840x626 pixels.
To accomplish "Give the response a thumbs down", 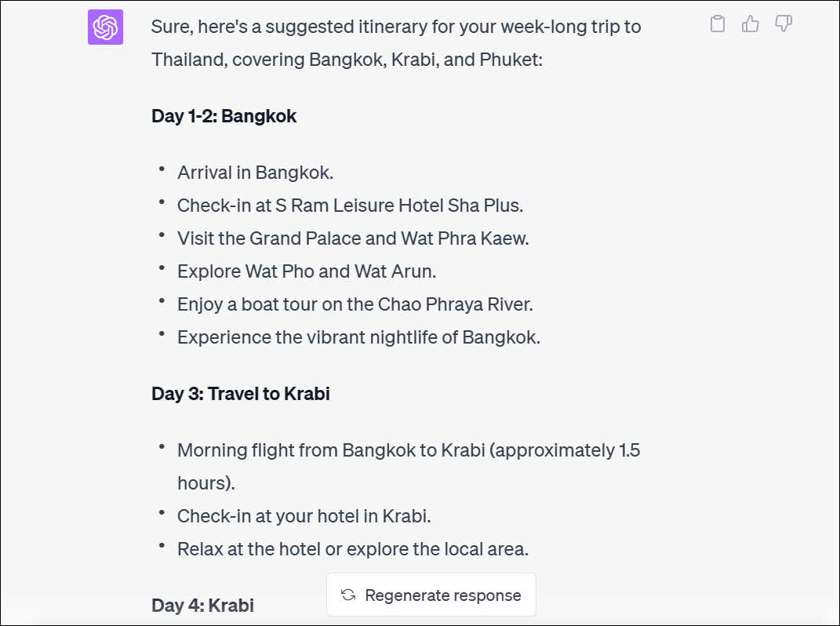I will click(784, 24).
